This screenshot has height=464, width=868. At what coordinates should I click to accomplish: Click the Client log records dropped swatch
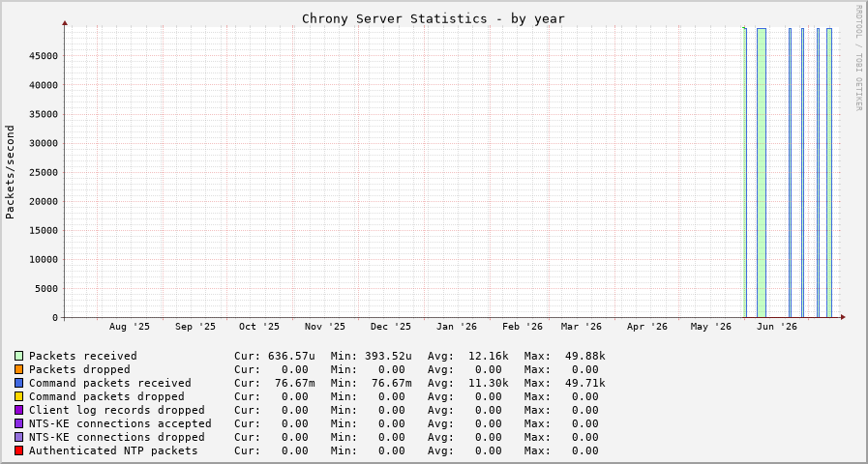(18, 410)
